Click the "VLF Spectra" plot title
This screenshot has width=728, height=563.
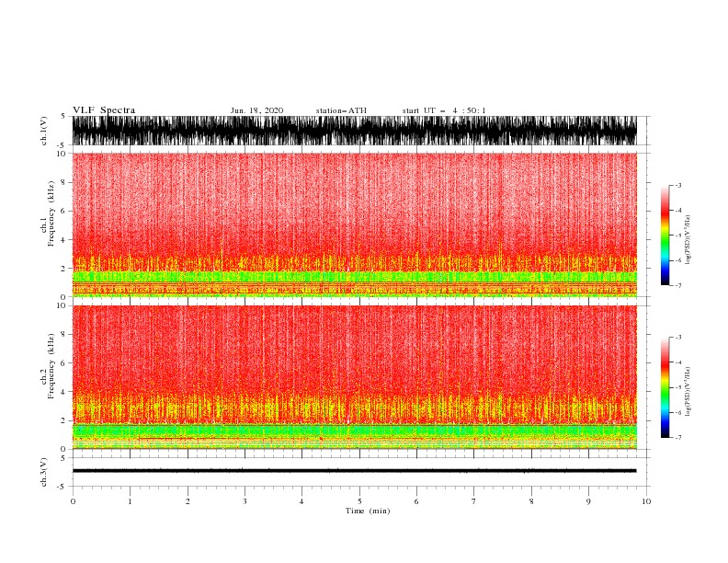click(104, 110)
